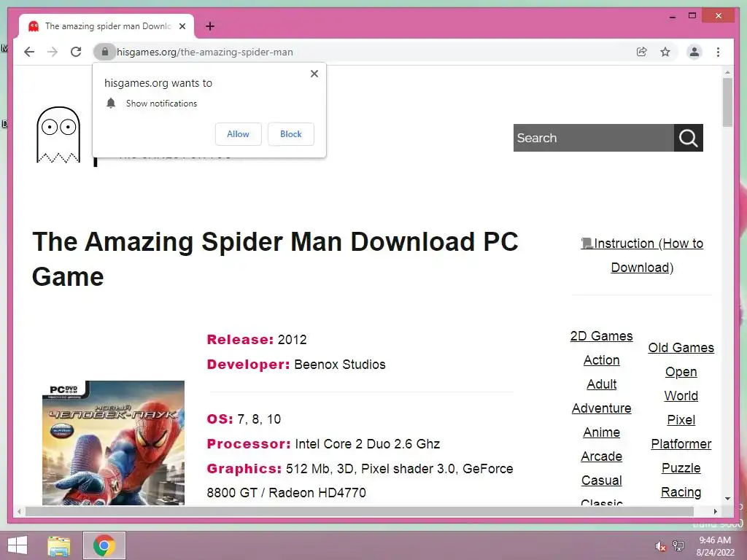Reload the page with refresh icon
Viewport: 747px width, 560px height.
tap(76, 52)
